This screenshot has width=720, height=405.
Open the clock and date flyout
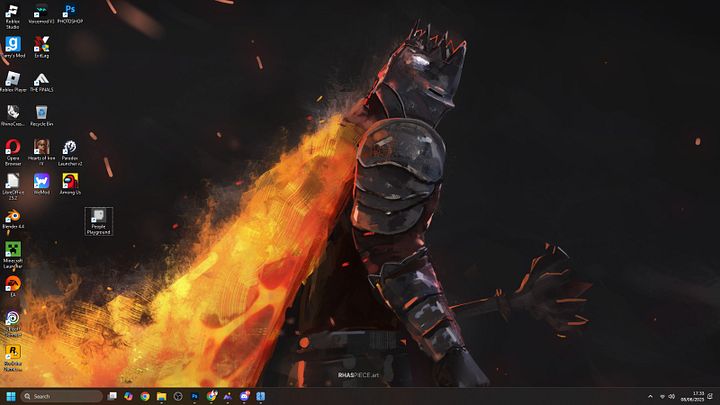(x=692, y=396)
